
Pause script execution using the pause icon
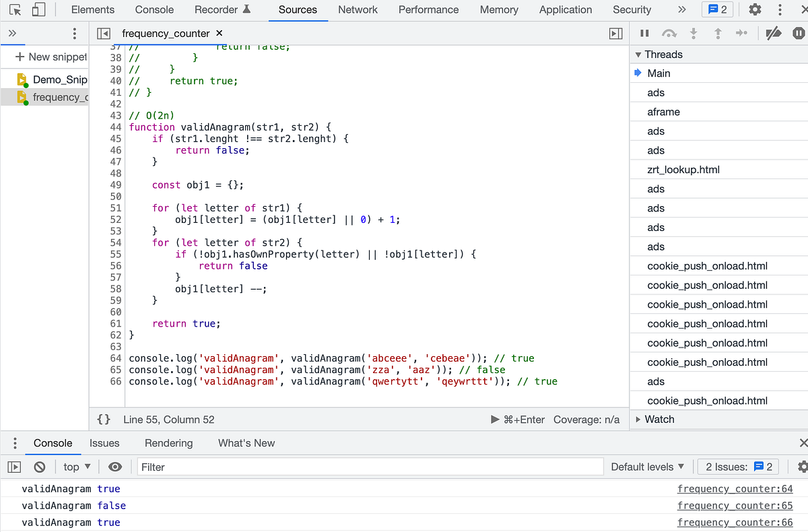point(644,32)
